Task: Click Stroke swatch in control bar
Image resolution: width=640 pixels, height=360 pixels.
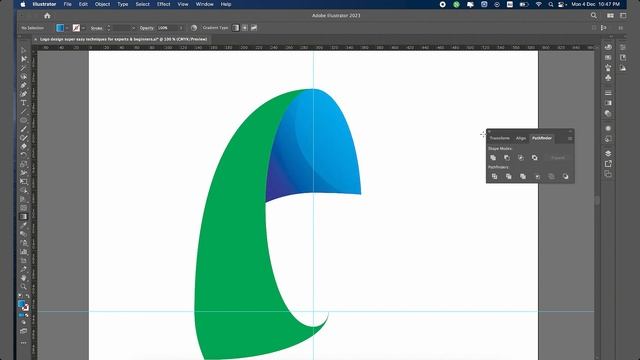Action: click(x=76, y=28)
